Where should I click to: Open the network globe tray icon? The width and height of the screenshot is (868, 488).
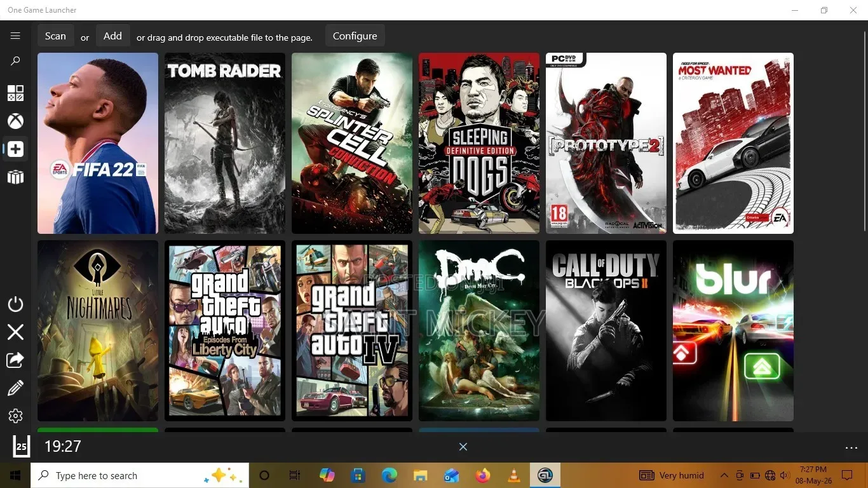tap(770, 475)
